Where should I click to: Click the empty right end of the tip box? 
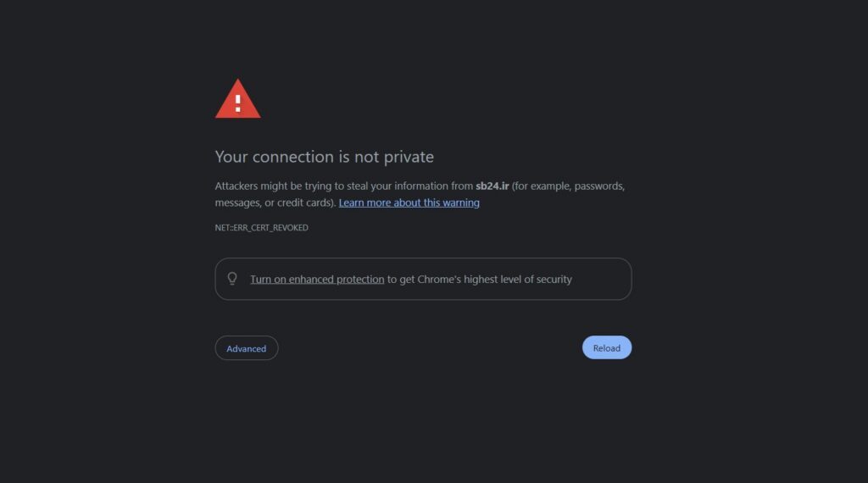pos(602,279)
